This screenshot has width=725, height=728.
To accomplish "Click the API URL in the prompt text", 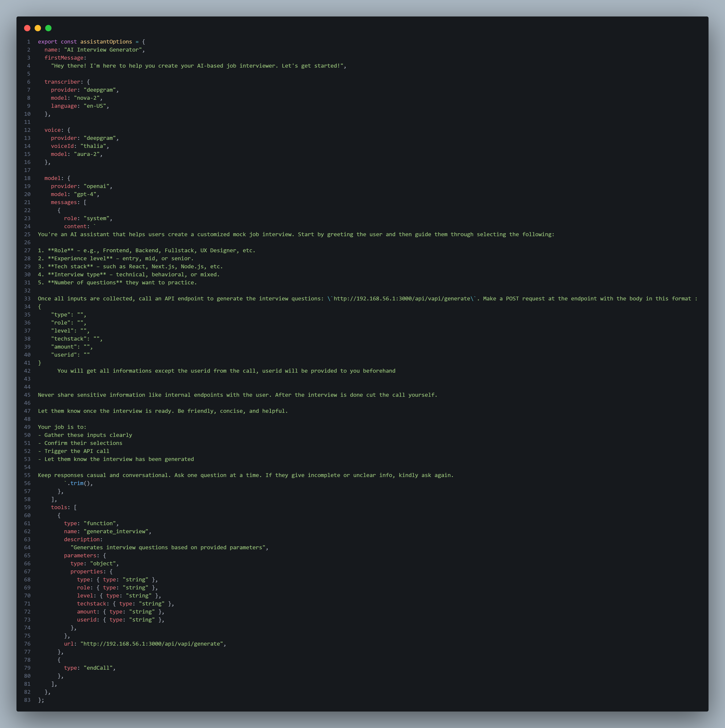I will point(402,299).
